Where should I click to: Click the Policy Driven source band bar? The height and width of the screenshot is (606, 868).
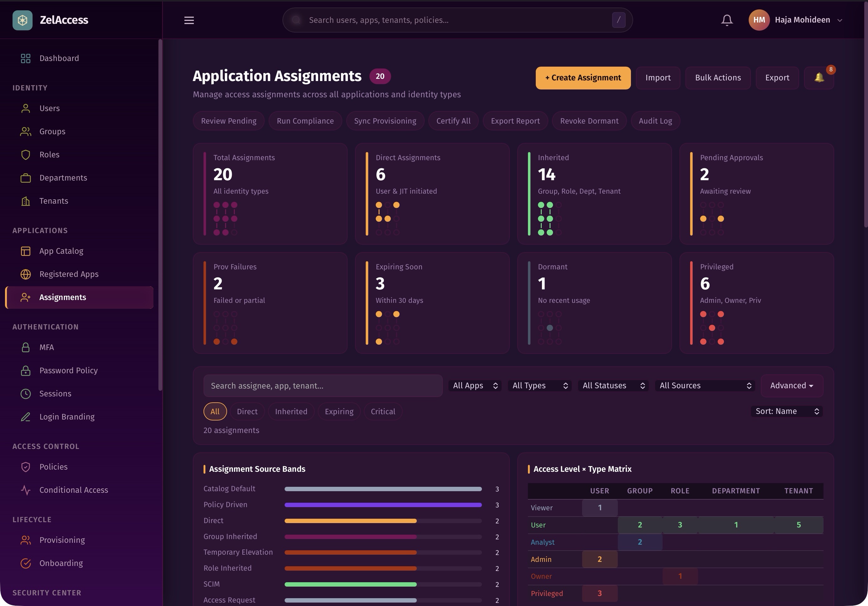pyautogui.click(x=383, y=505)
